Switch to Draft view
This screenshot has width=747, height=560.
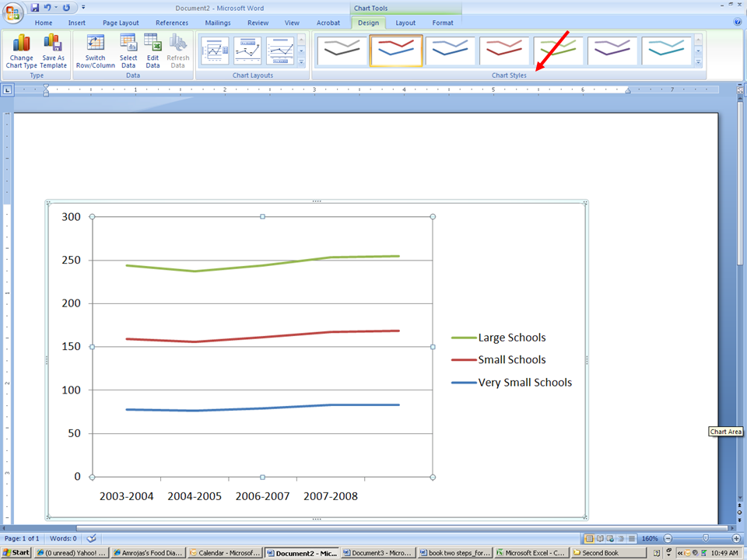(x=631, y=538)
